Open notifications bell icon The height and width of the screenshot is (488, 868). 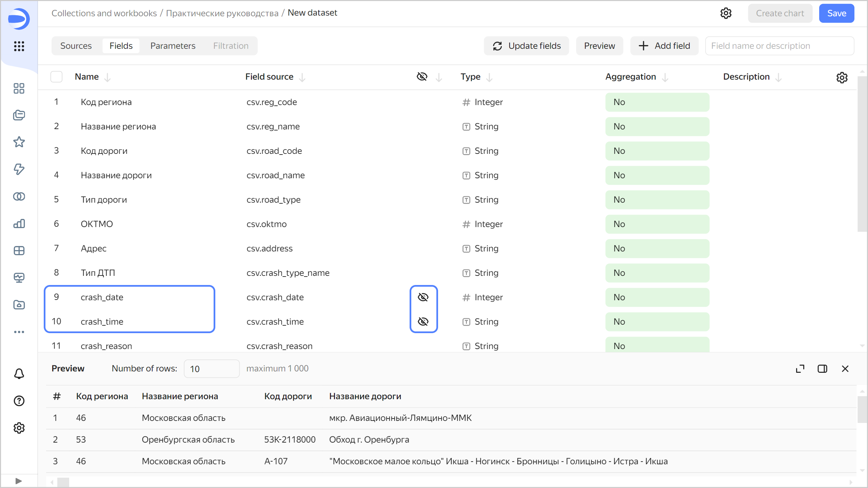(19, 374)
